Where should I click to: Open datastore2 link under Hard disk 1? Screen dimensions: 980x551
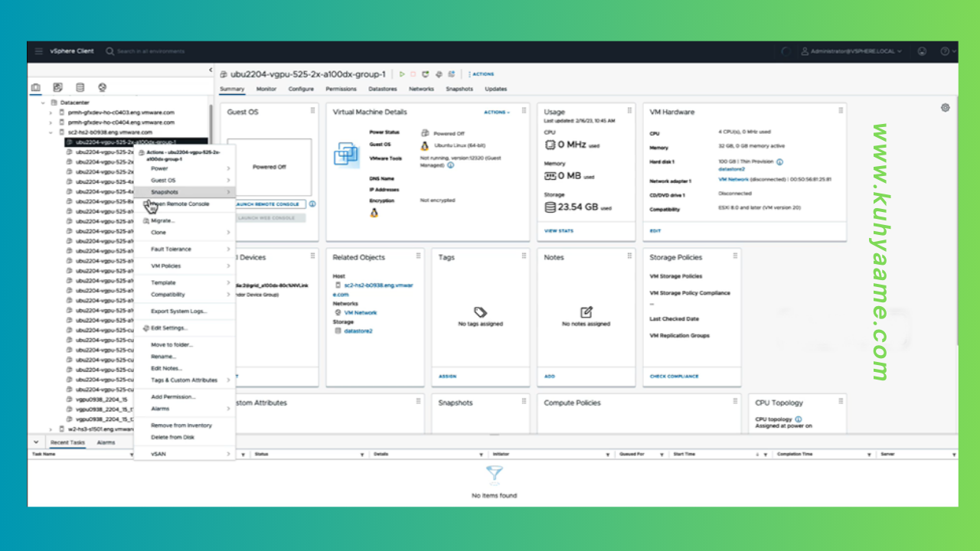(x=731, y=169)
